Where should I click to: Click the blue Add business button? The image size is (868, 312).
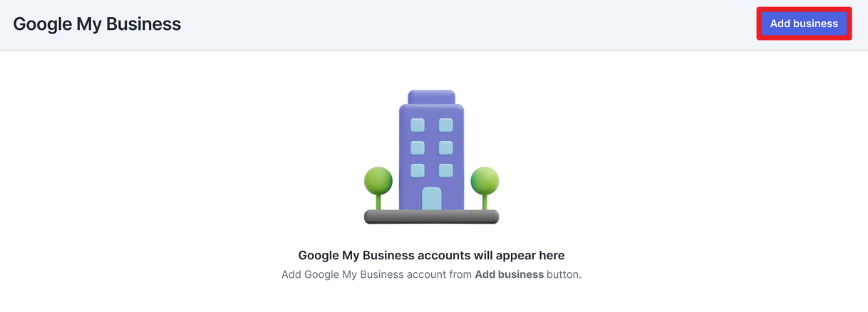pos(804,24)
